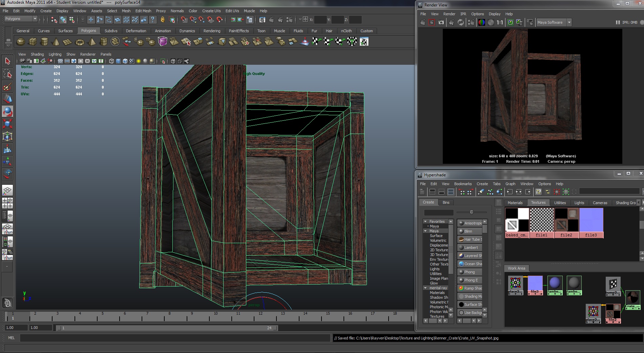644x353 pixels.
Task: Toggle wireframe on shaded in viewport toolbar
Action: click(125, 61)
